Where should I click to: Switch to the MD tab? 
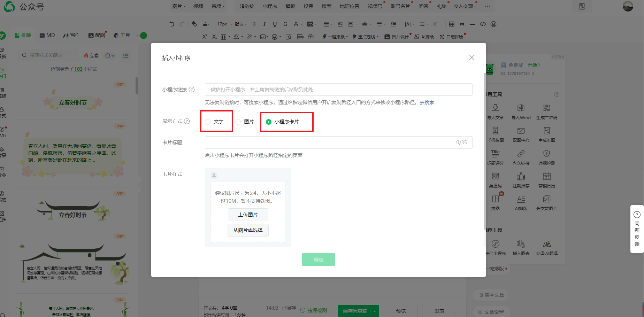point(47,35)
